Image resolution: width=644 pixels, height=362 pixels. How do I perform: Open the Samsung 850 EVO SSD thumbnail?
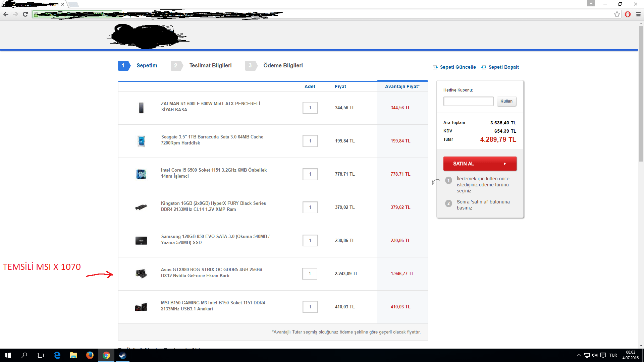pos(141,241)
